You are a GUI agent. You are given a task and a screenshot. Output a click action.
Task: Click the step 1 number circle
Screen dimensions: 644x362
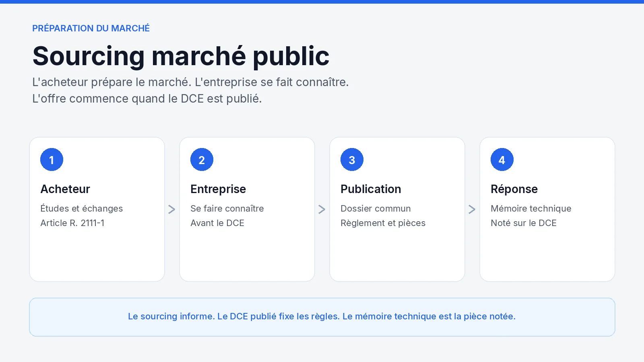[52, 160]
